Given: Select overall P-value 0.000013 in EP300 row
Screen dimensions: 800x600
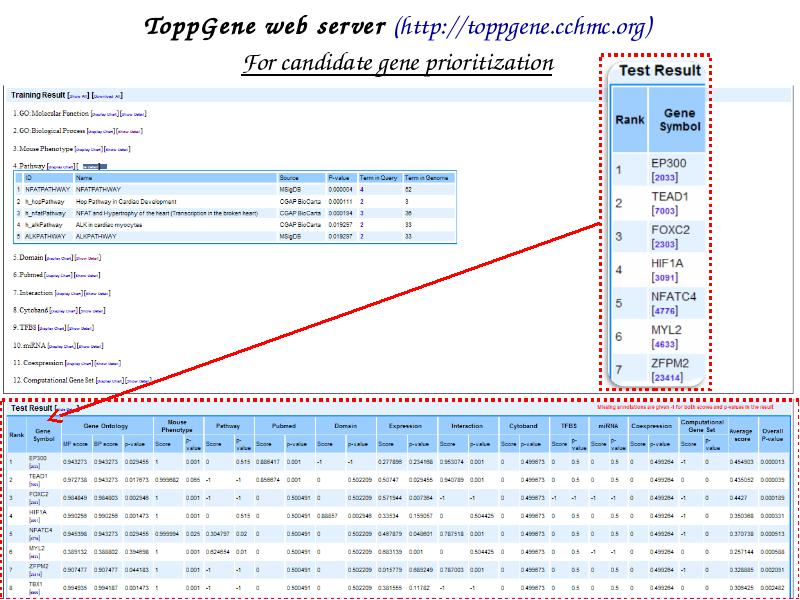Looking at the screenshot, I should click(x=773, y=462).
